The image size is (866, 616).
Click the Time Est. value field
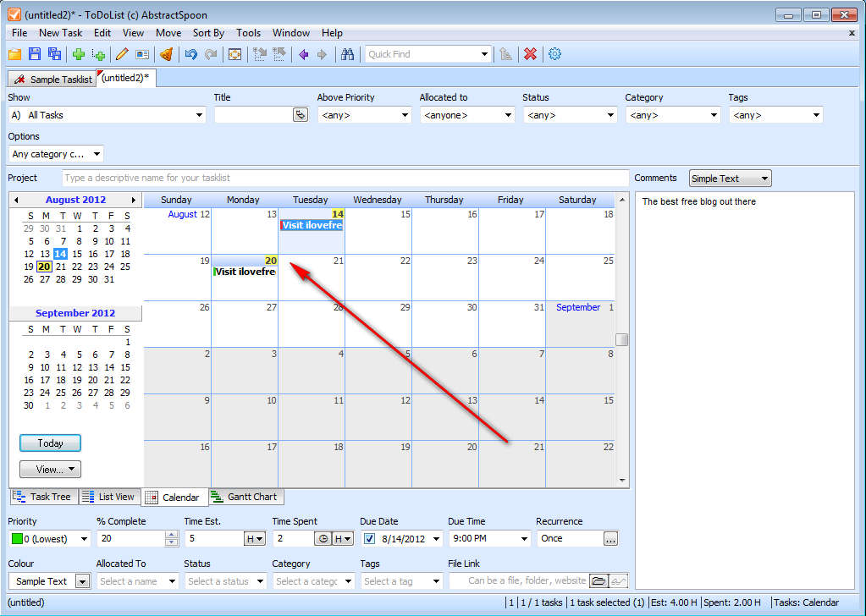214,539
